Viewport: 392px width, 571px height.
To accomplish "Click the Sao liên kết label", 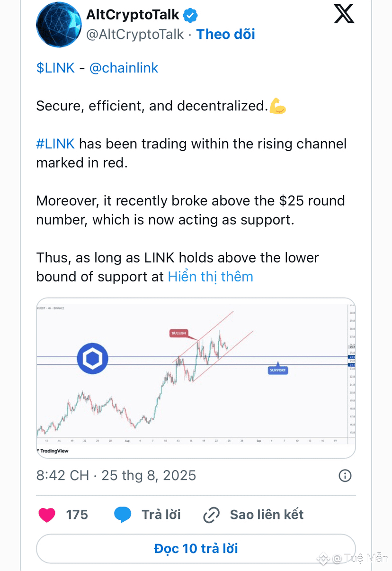I will pyautogui.click(x=267, y=515).
